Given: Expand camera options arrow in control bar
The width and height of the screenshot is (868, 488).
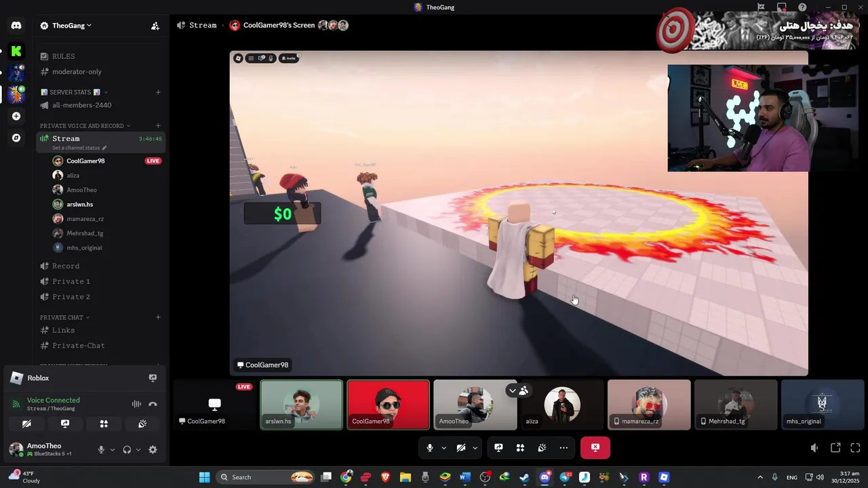Looking at the screenshot, I should [475, 447].
